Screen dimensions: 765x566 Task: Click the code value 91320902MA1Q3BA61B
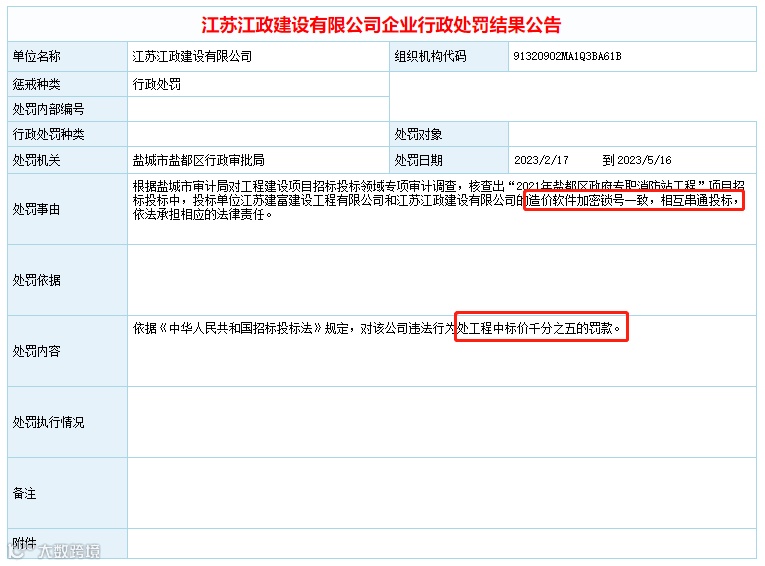click(567, 57)
